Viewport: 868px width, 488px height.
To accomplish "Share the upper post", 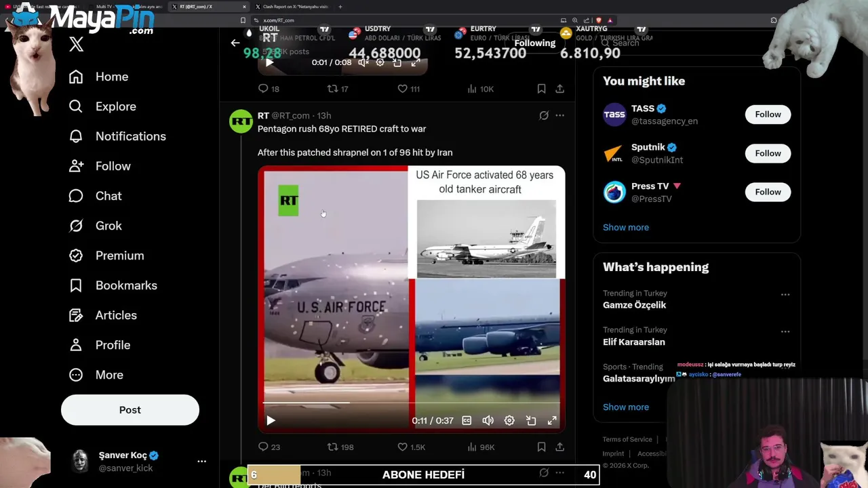I will tap(559, 89).
